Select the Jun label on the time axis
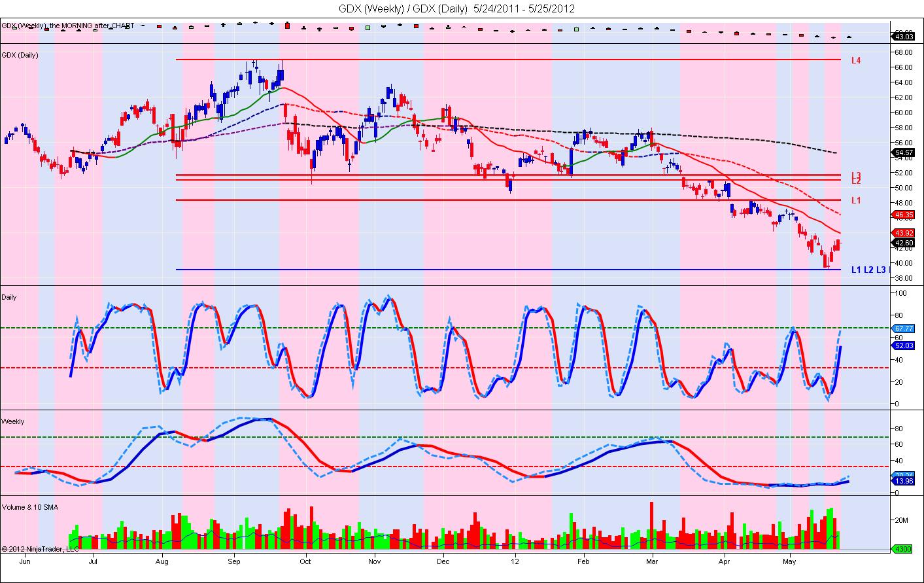 (x=25, y=561)
